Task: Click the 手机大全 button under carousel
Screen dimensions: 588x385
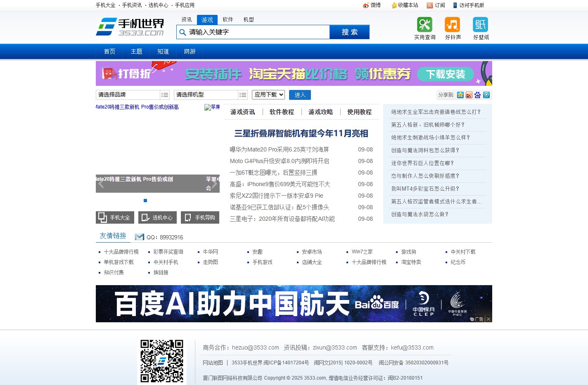Action: (x=115, y=217)
